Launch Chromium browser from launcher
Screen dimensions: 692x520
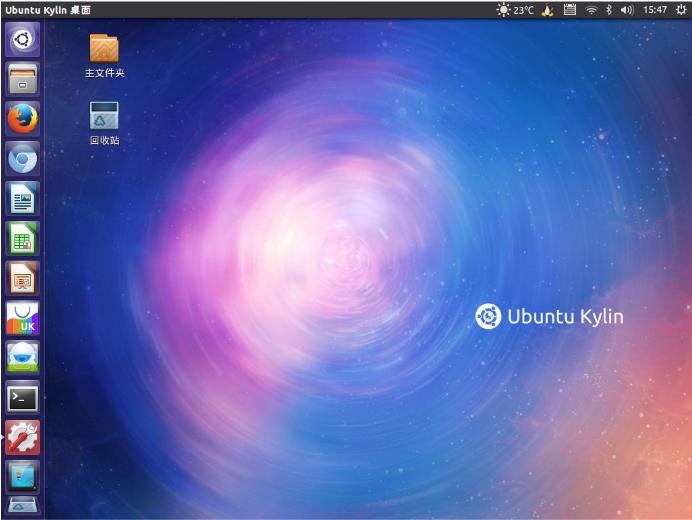(x=23, y=159)
